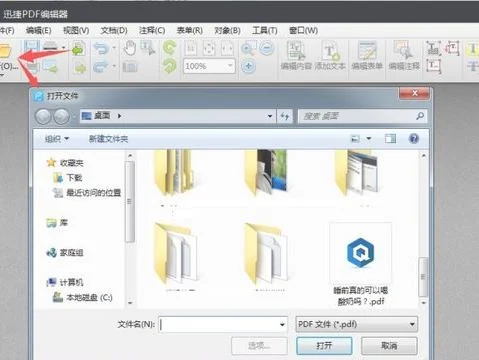Click the green forward arrow icon below the document icon
The width and height of the screenshot is (479, 360).
pyautogui.click(x=80, y=68)
